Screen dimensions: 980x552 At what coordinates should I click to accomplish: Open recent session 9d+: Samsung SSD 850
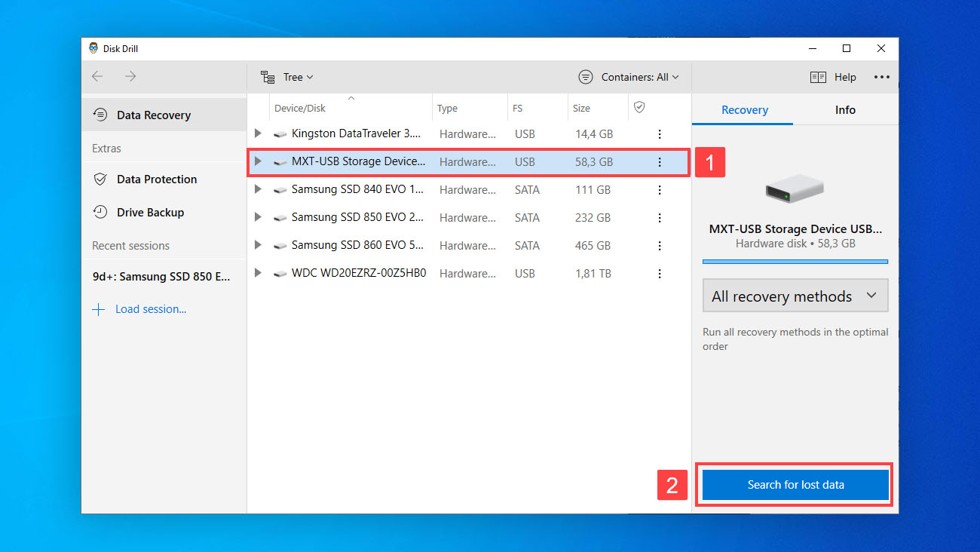coord(161,276)
